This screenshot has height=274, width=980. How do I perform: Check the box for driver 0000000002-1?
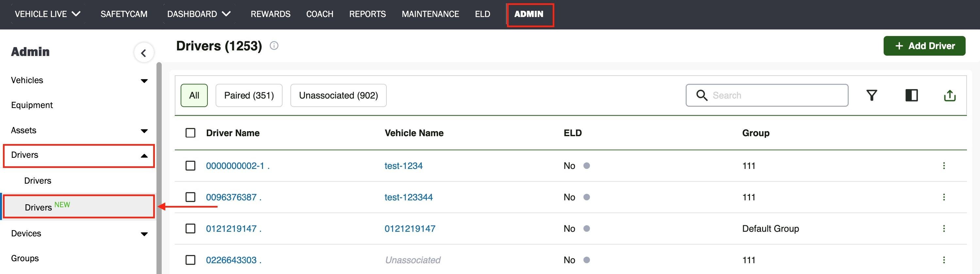pyautogui.click(x=190, y=166)
